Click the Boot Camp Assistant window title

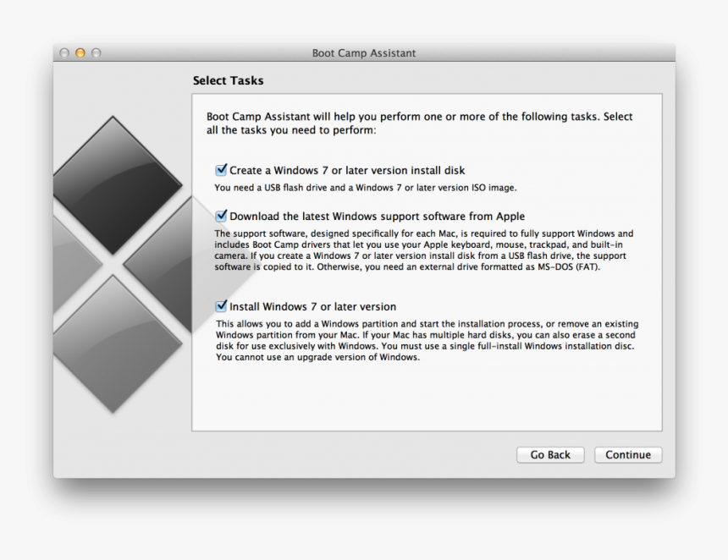(363, 53)
